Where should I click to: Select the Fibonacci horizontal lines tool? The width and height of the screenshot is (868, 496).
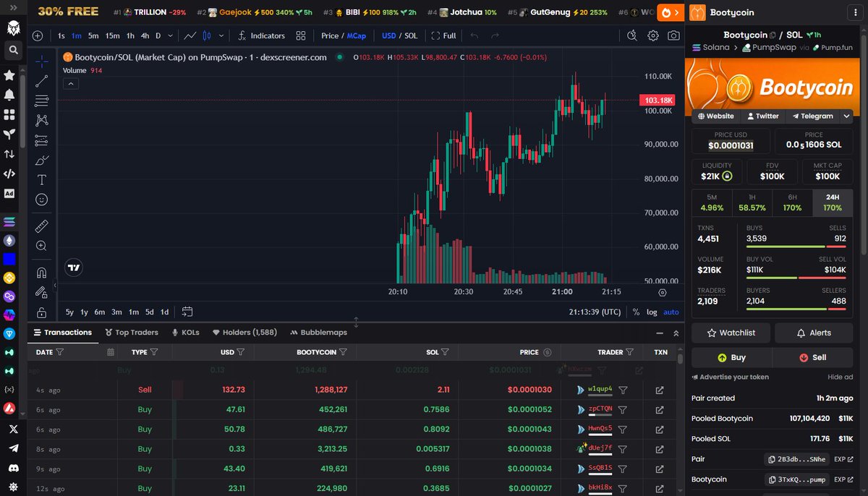pyautogui.click(x=41, y=101)
